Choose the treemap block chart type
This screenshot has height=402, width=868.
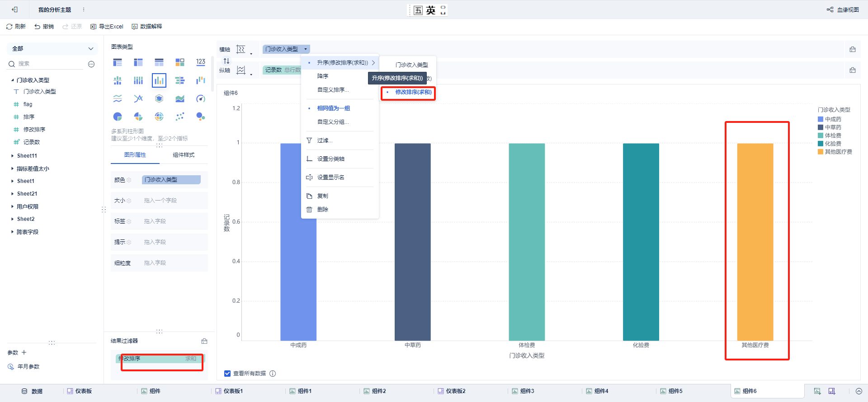click(180, 62)
